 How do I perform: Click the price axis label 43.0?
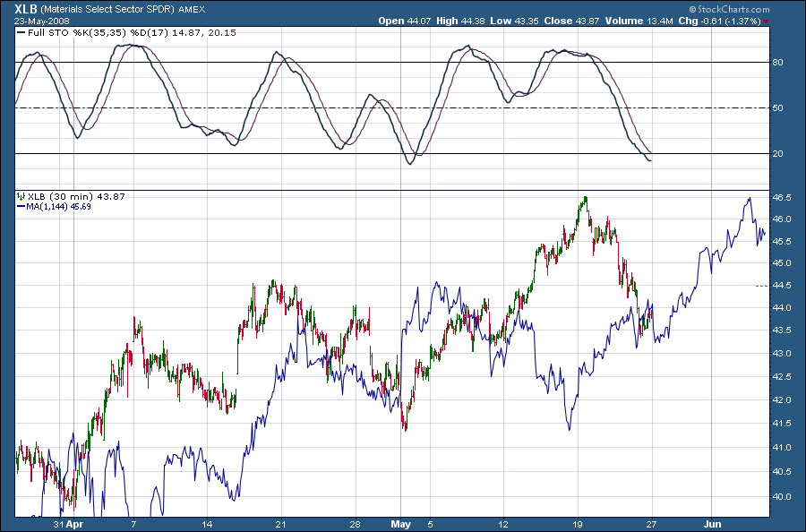coord(781,353)
